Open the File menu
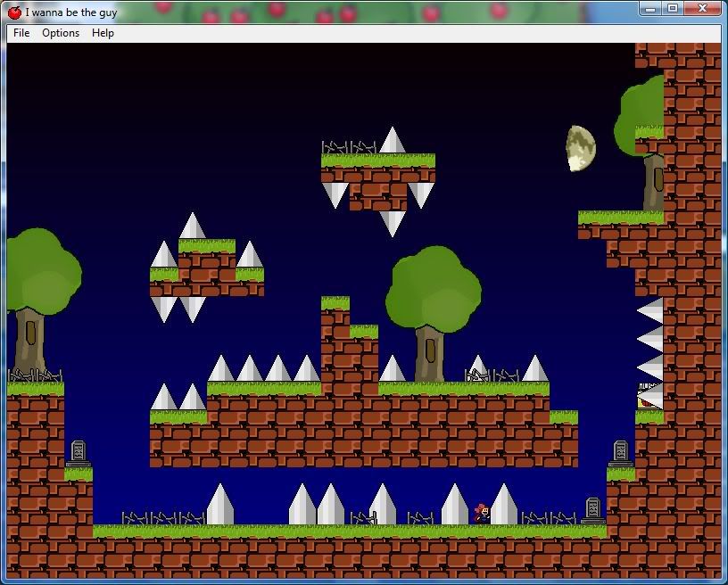The width and height of the screenshot is (728, 585). tap(21, 33)
